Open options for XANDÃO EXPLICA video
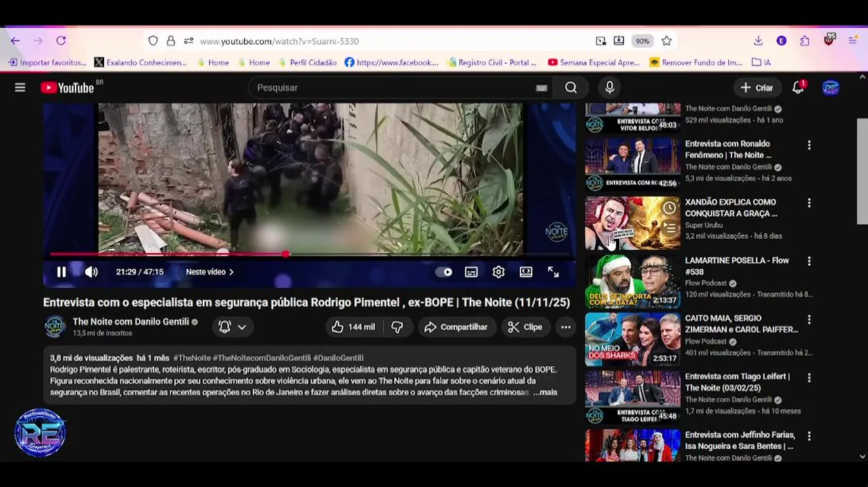The height and width of the screenshot is (487, 868). [x=809, y=203]
